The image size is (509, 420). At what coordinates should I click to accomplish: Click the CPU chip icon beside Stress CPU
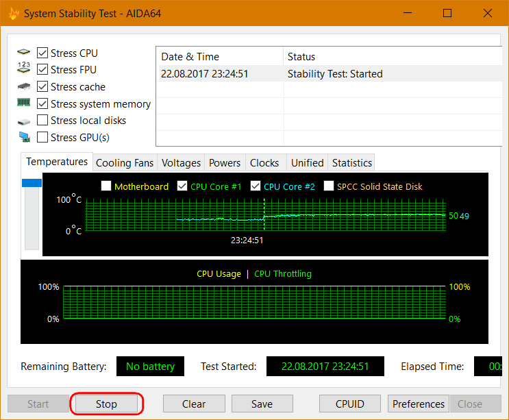point(24,52)
